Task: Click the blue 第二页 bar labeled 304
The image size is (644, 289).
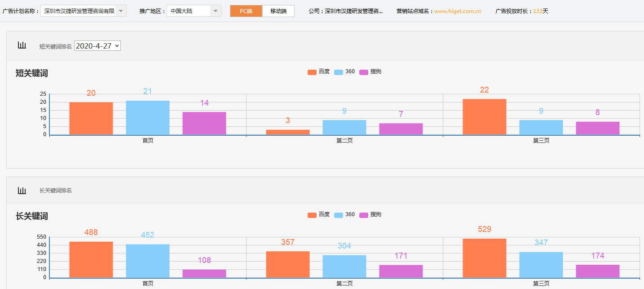Action: [344, 266]
